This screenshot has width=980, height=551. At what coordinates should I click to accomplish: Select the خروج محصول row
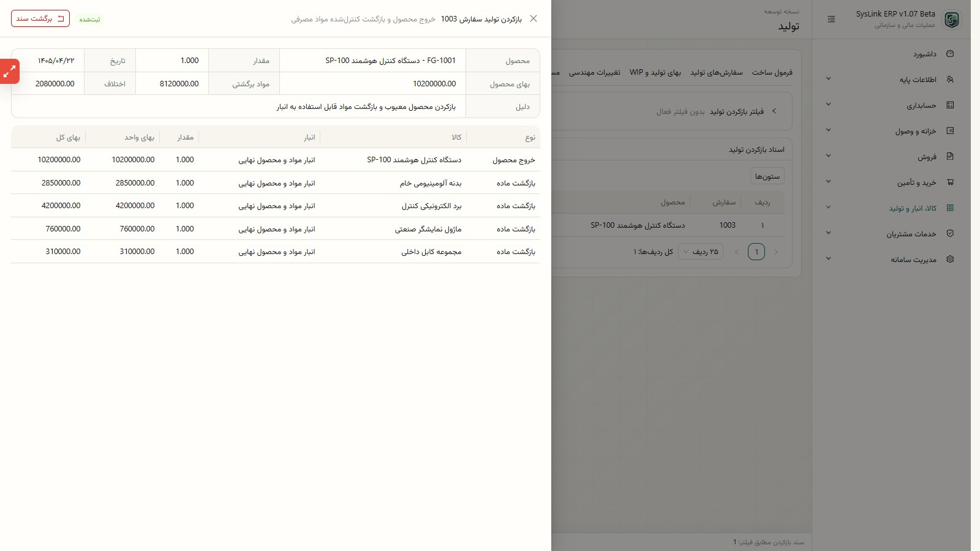[276, 160]
